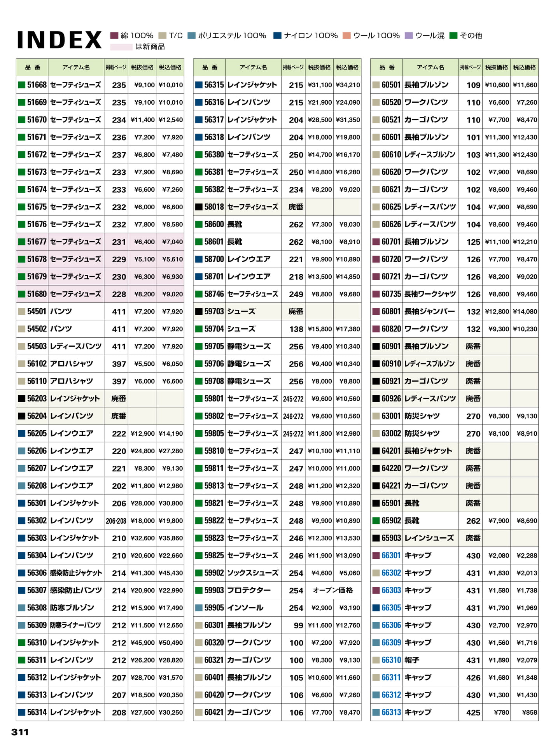Select product number 51668
560x747 pixels.
tap(37, 85)
